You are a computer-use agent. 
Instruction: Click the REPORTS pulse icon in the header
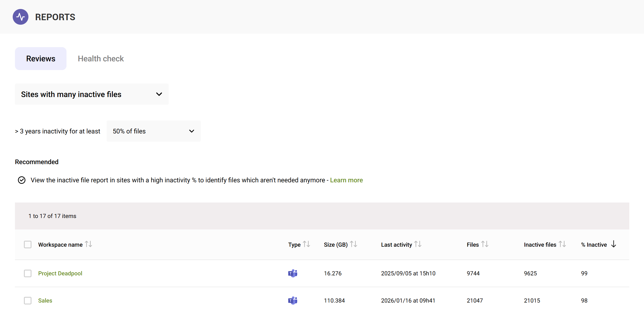tap(20, 17)
